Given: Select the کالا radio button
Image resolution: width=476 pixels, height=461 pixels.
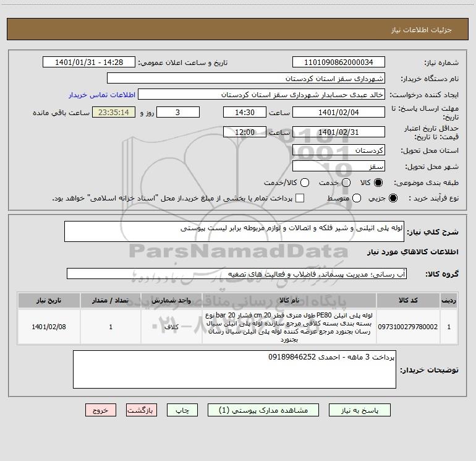Looking at the screenshot, I should pyautogui.click(x=378, y=183).
